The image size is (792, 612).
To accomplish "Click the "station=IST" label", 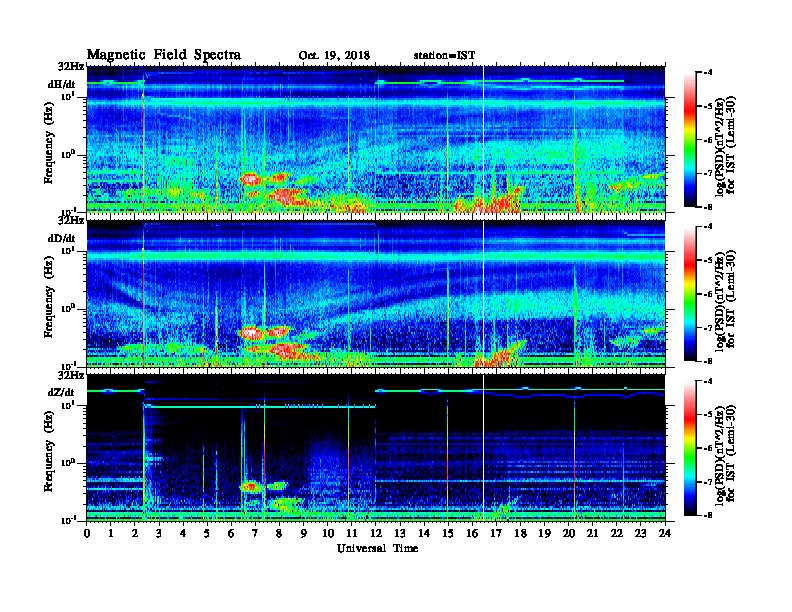I will [x=444, y=56].
